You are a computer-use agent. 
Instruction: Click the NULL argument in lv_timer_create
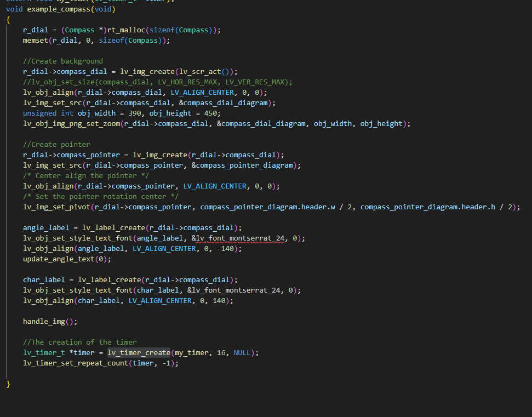[x=242, y=353]
